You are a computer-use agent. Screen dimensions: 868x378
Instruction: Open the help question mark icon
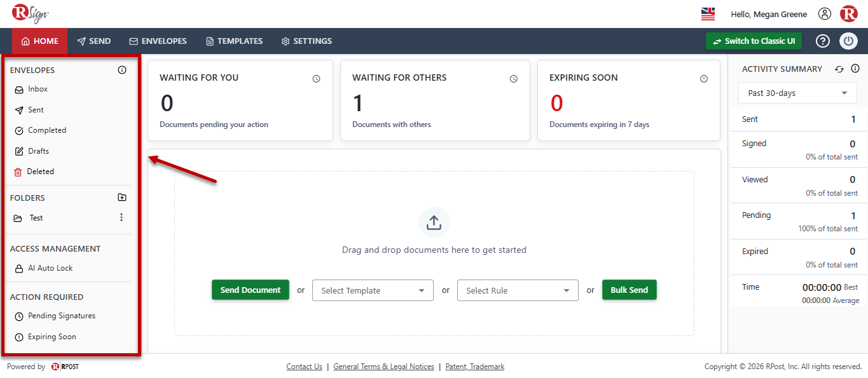pyautogui.click(x=823, y=41)
